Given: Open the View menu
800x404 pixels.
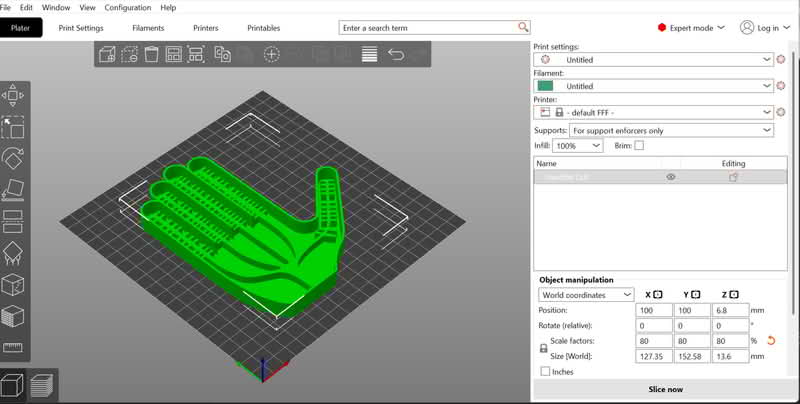Looking at the screenshot, I should click(87, 8).
